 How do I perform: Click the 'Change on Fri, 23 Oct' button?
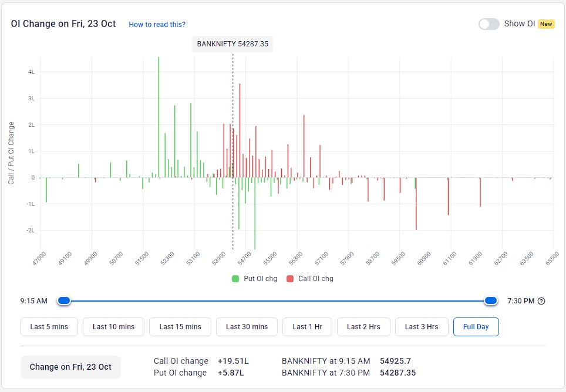click(x=70, y=367)
